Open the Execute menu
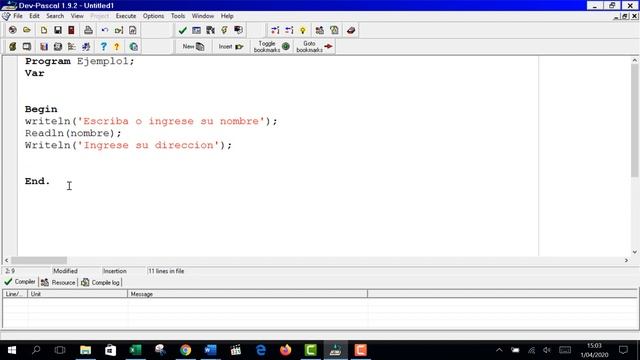 (126, 16)
